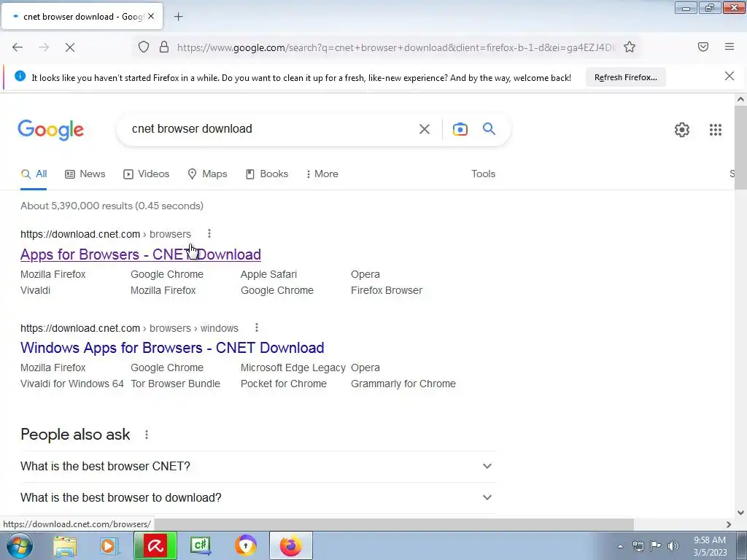Open Apple Safari sitelink
Viewport: 747px width, 560px height.
tap(268, 274)
